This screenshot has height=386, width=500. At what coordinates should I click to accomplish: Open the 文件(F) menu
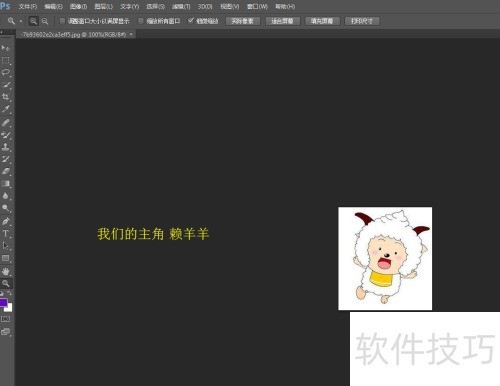[28, 7]
